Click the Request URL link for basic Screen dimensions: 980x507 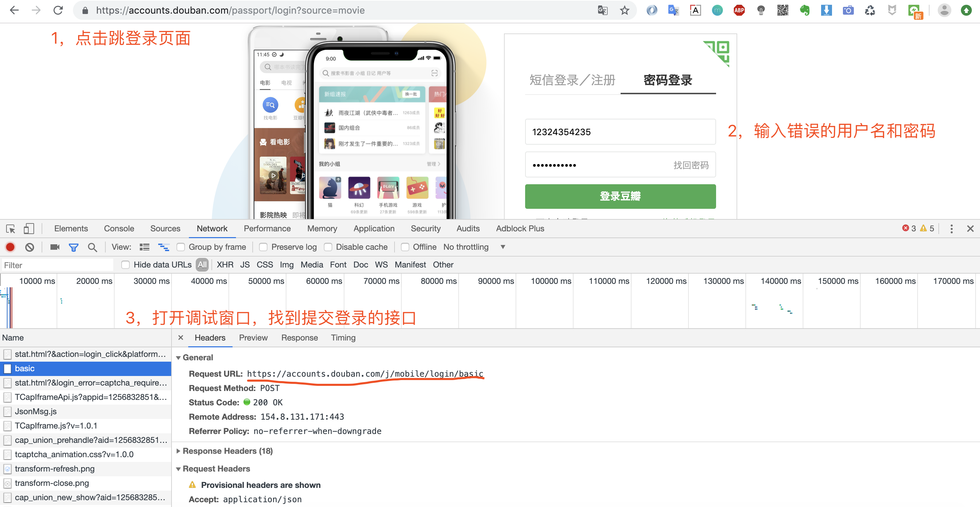coord(365,374)
